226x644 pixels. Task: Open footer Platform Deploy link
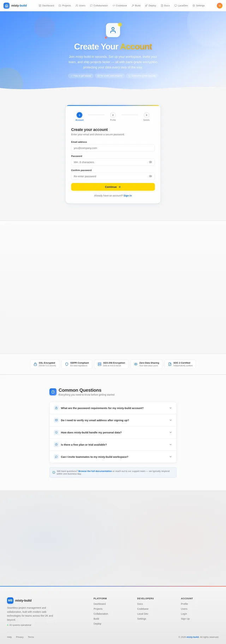pos(97,623)
